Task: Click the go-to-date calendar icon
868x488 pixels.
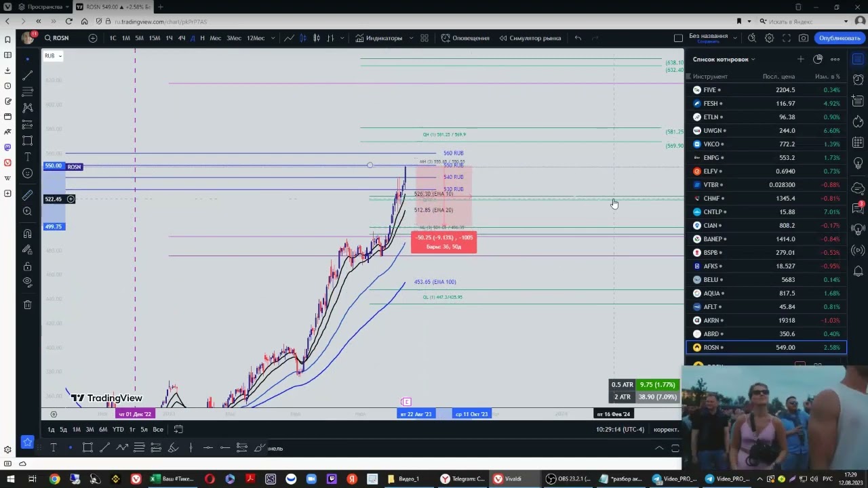Action: pos(178,429)
